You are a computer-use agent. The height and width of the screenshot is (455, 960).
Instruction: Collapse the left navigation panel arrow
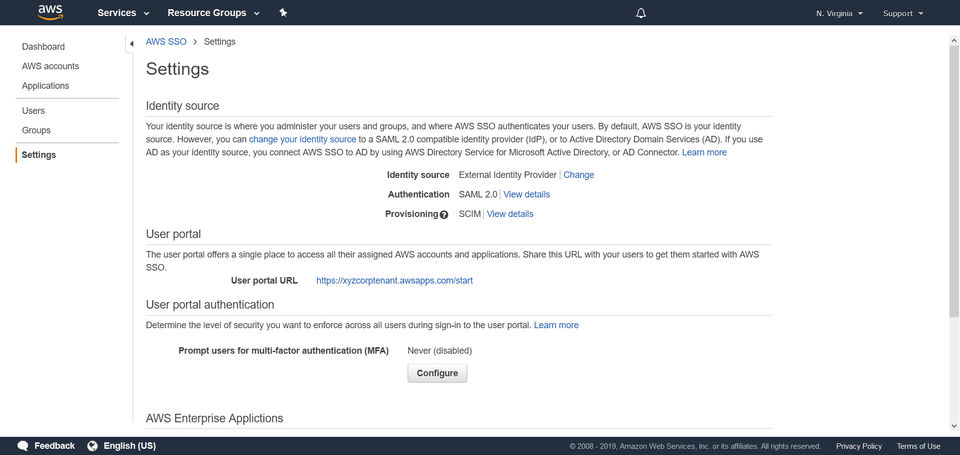click(131, 43)
